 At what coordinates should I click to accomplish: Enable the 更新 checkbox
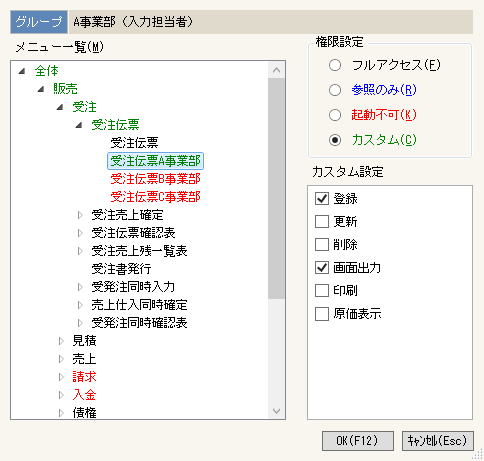pos(322,221)
